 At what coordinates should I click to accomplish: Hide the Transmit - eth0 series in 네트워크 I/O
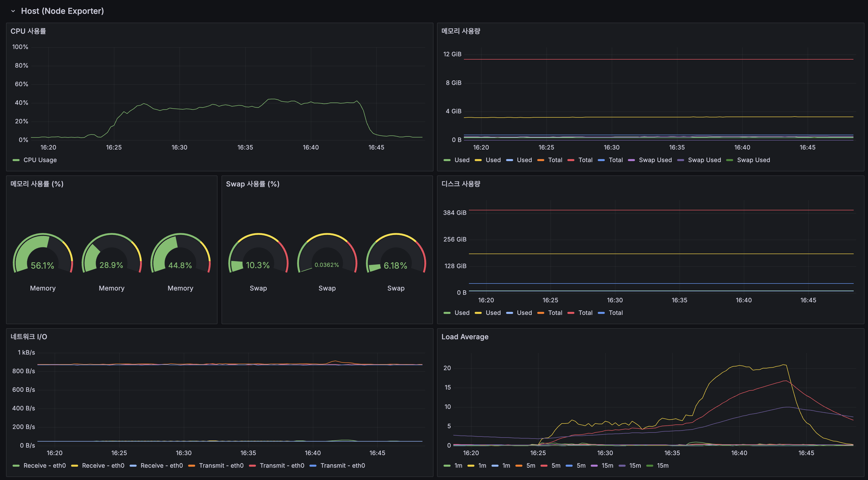pyautogui.click(x=221, y=465)
